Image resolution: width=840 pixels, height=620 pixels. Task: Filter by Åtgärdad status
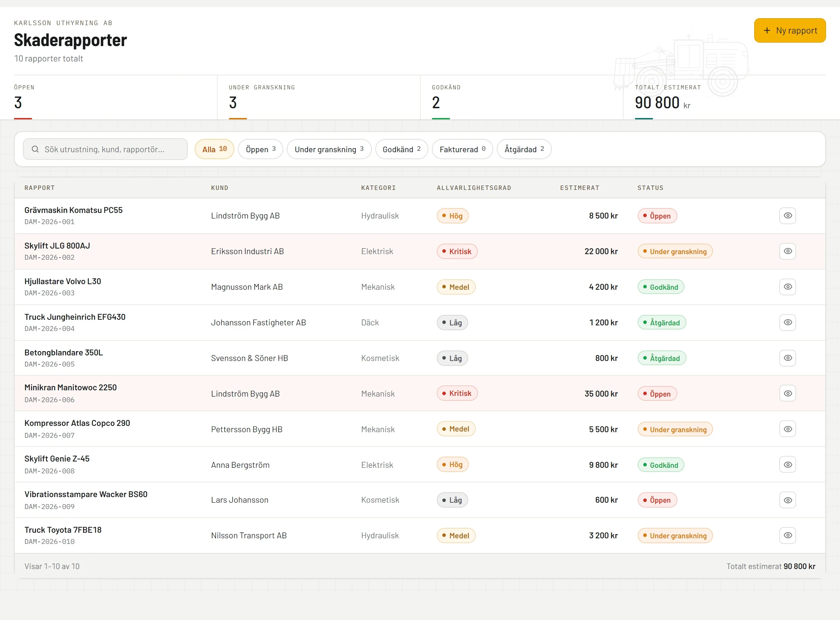tap(524, 149)
